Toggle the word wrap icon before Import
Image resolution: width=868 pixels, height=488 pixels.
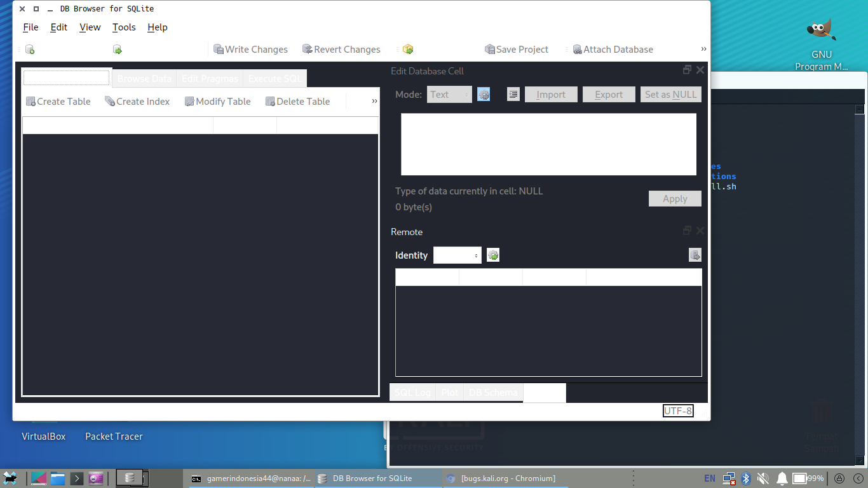click(513, 95)
